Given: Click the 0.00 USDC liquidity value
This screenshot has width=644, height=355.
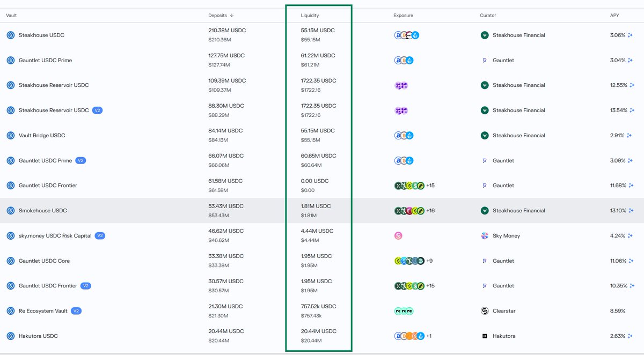Looking at the screenshot, I should pos(315,181).
